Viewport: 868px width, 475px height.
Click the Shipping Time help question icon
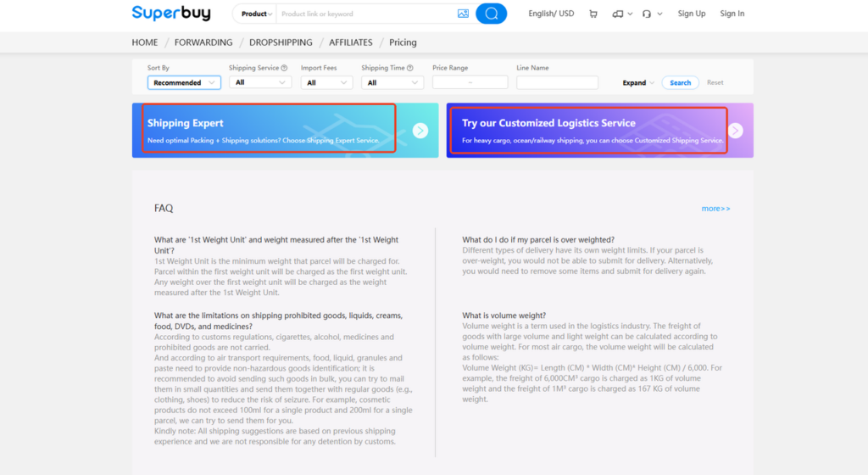coord(410,68)
